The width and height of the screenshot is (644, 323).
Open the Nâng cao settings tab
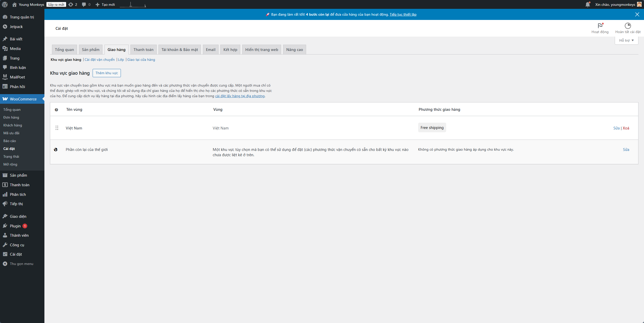294,50
